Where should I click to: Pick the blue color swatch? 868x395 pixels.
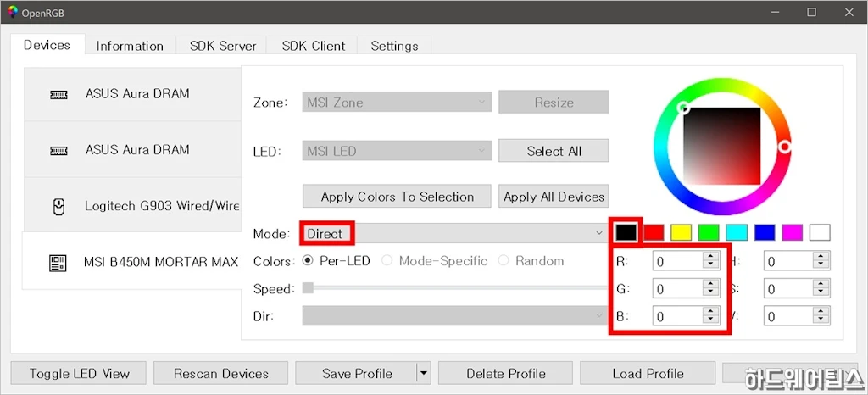click(x=765, y=232)
